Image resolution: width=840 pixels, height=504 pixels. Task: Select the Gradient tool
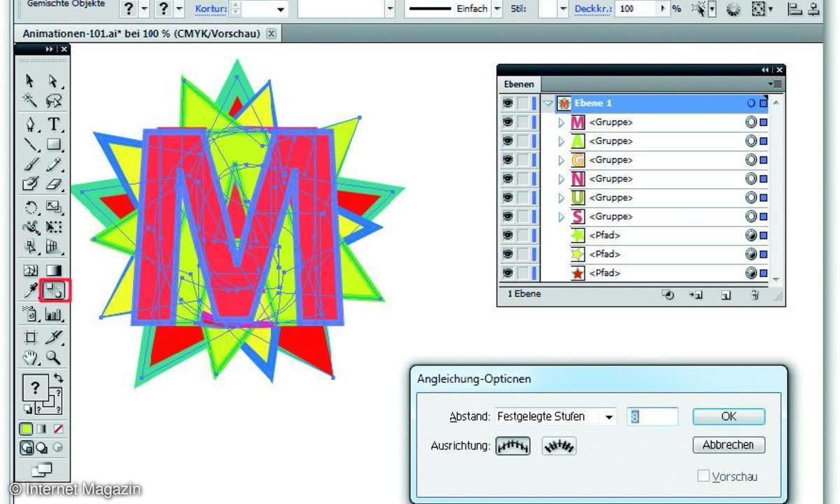[54, 270]
